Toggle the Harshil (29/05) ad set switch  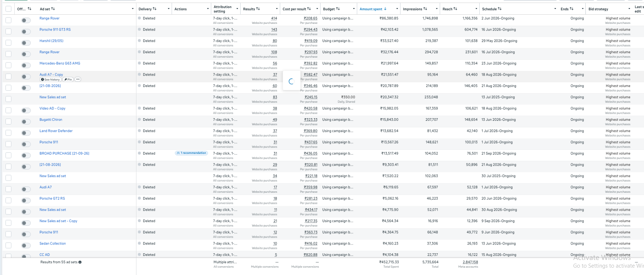(x=26, y=43)
